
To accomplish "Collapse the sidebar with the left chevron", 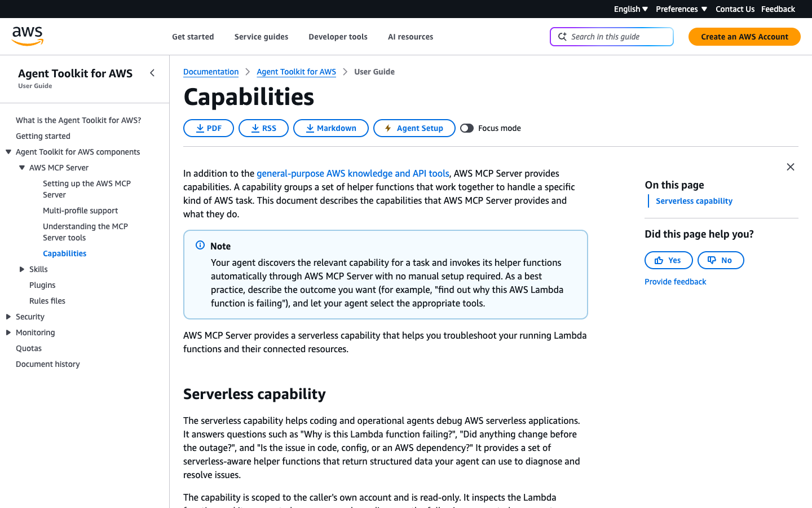I will tap(152, 73).
